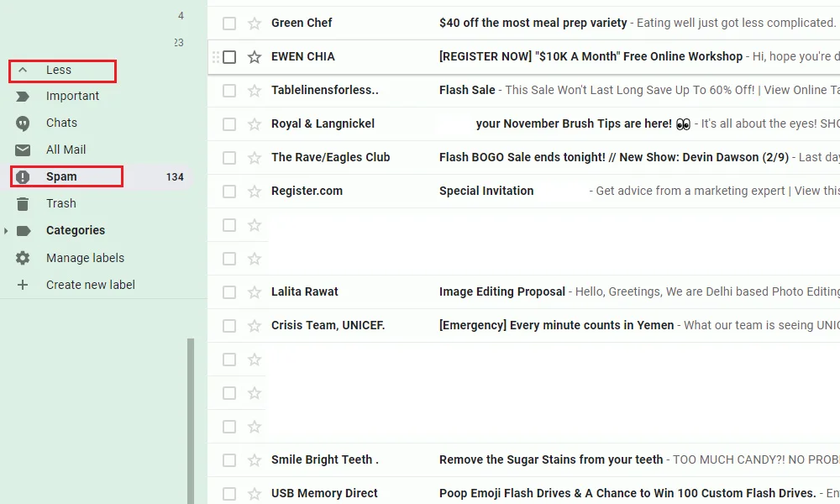The width and height of the screenshot is (840, 504).
Task: Click the plus icon for new label
Action: (x=23, y=285)
